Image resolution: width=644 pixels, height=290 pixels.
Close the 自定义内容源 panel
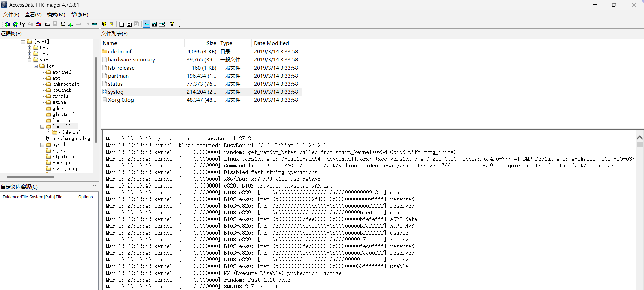(x=94, y=187)
